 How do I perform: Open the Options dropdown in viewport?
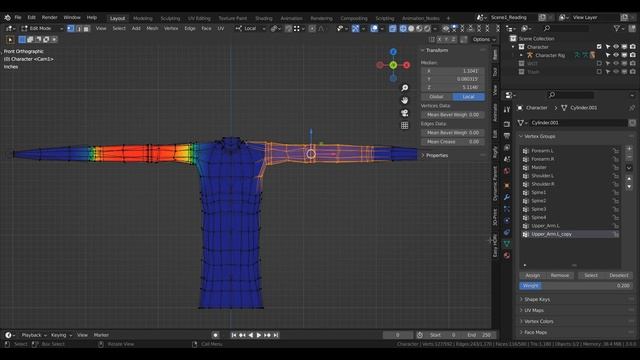click(x=484, y=40)
